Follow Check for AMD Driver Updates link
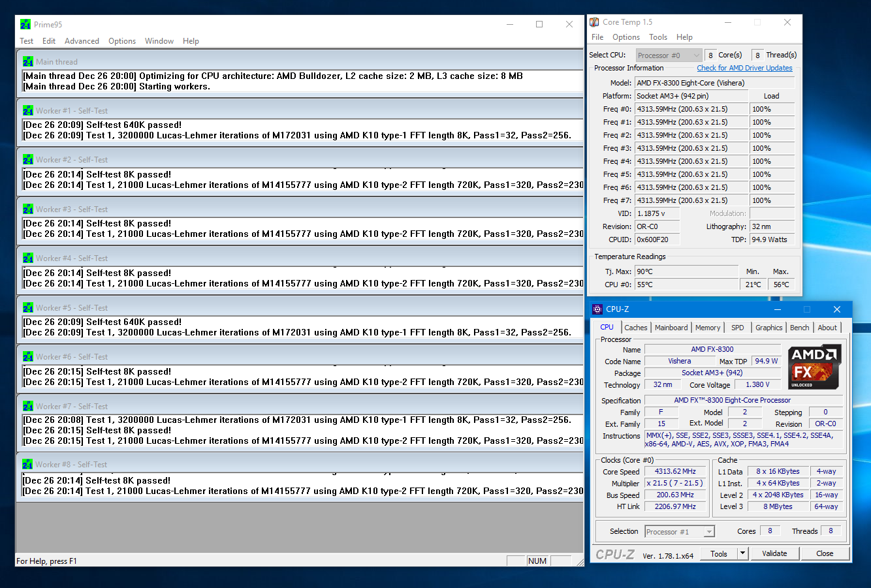 (744, 68)
